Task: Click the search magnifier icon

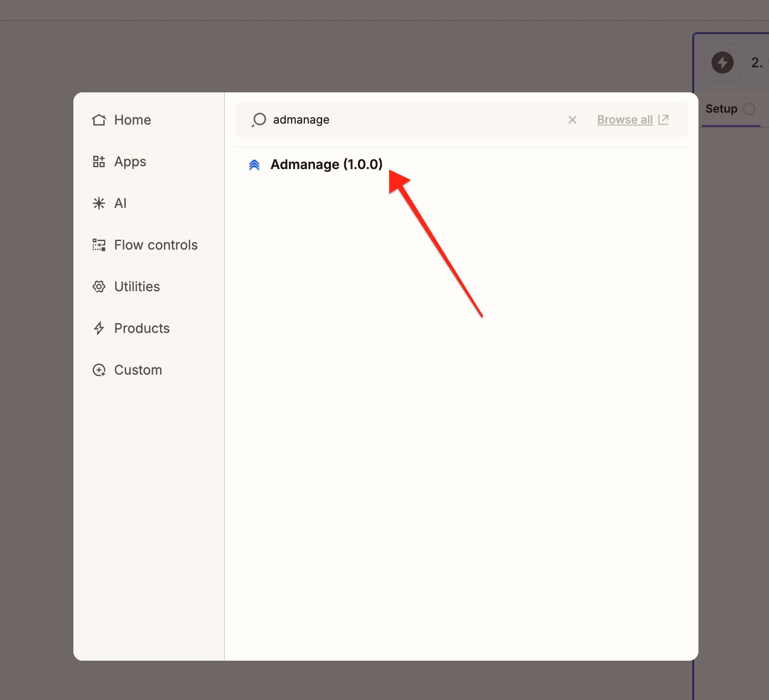Action: pos(259,120)
